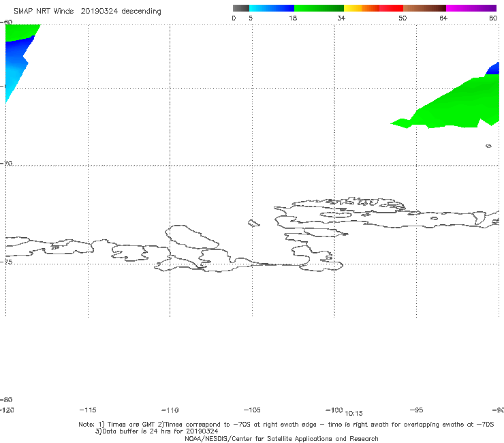Pick the brown segment of the color bar
This screenshot has width=504, height=443.
[x=424, y=8]
